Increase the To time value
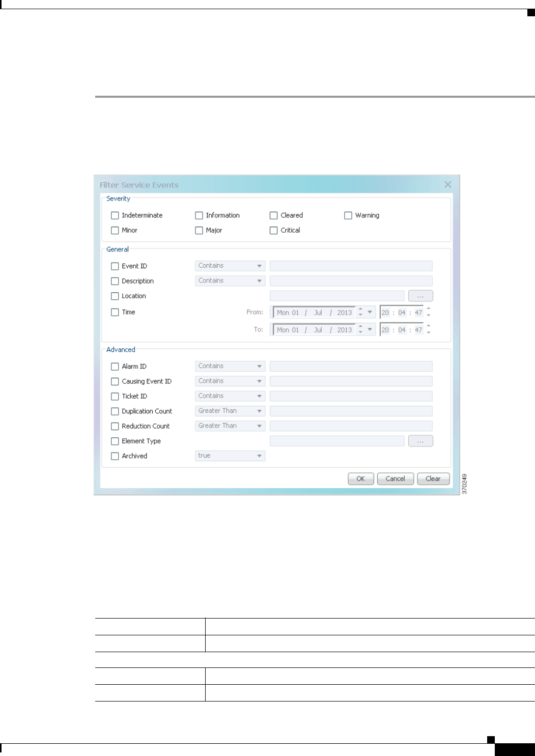This screenshot has height=756, width=535. tap(429, 326)
